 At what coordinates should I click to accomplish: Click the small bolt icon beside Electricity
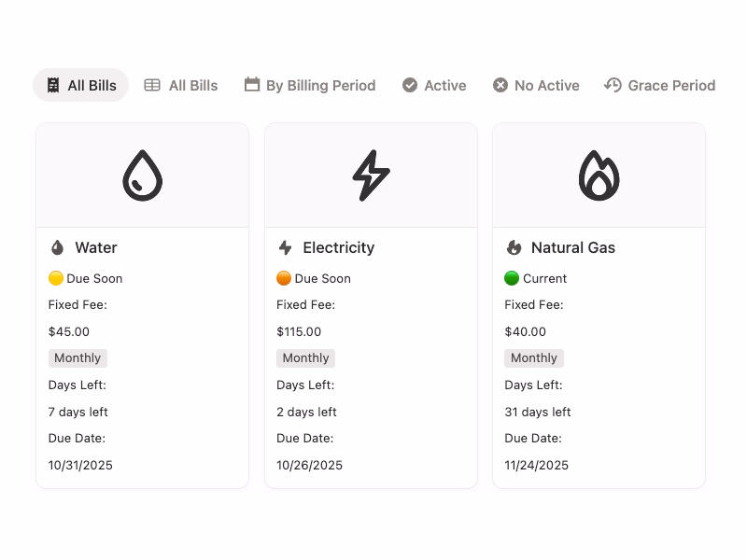click(x=286, y=247)
